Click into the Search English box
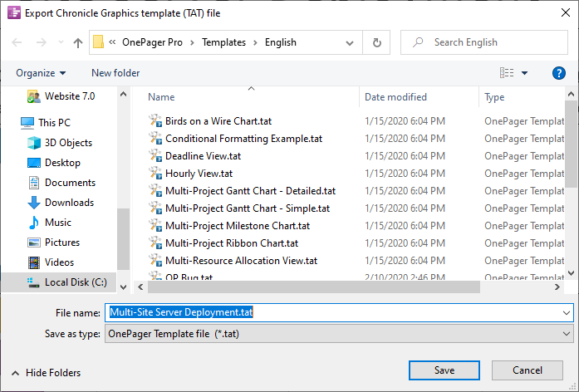This screenshot has width=579, height=392. pyautogui.click(x=484, y=42)
